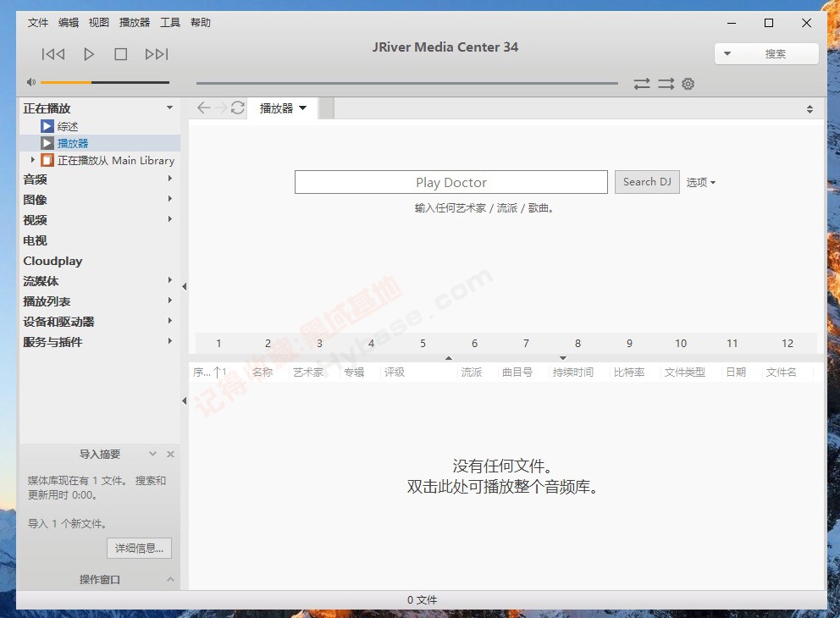840x618 pixels.
Task: Select number 1 in the ruler
Action: point(218,343)
